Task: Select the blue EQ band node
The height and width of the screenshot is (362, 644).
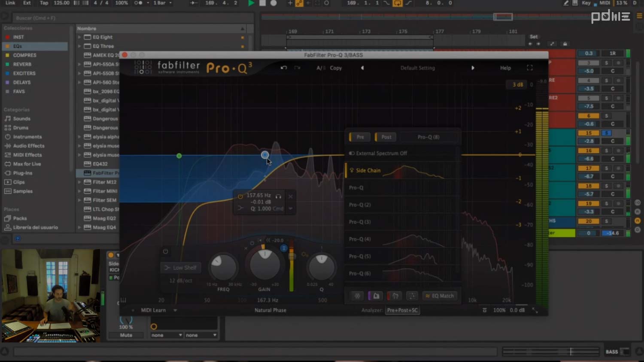Action: [265, 155]
